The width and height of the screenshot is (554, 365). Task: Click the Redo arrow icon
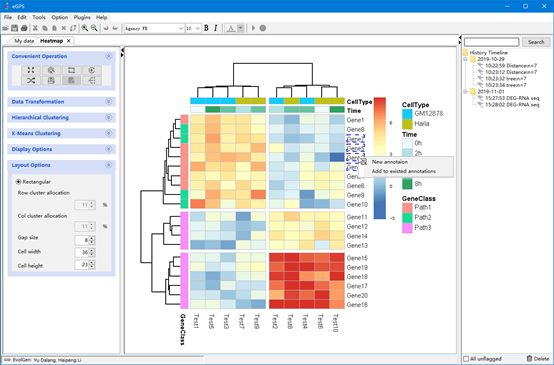point(115,28)
